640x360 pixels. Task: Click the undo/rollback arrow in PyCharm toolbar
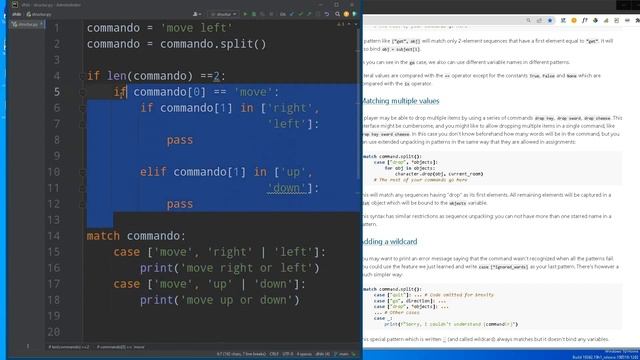pos(327,14)
